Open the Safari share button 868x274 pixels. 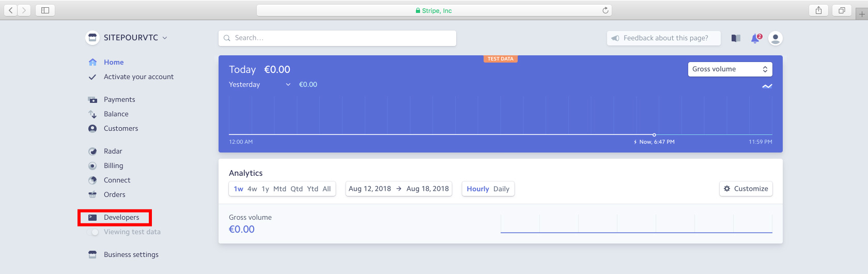click(818, 10)
